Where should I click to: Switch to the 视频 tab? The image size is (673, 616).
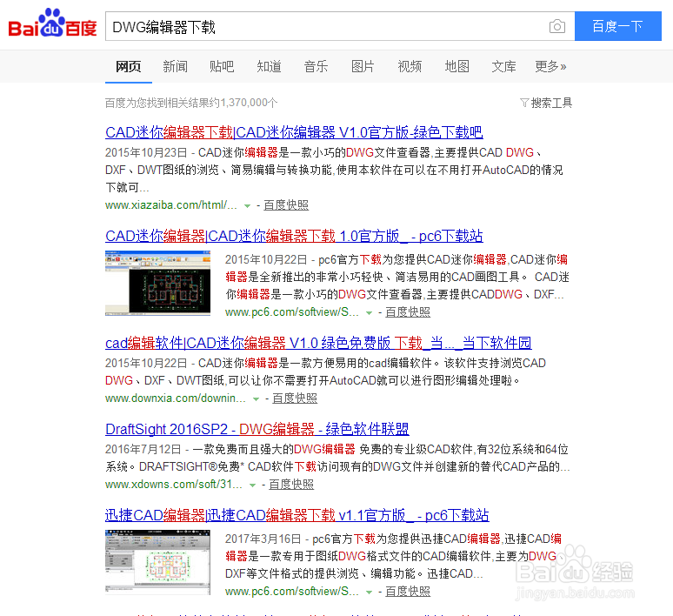click(410, 67)
